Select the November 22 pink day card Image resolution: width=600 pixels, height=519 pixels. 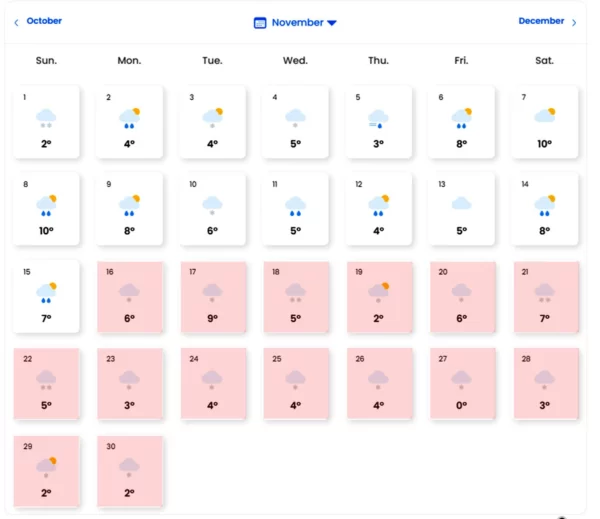46,384
